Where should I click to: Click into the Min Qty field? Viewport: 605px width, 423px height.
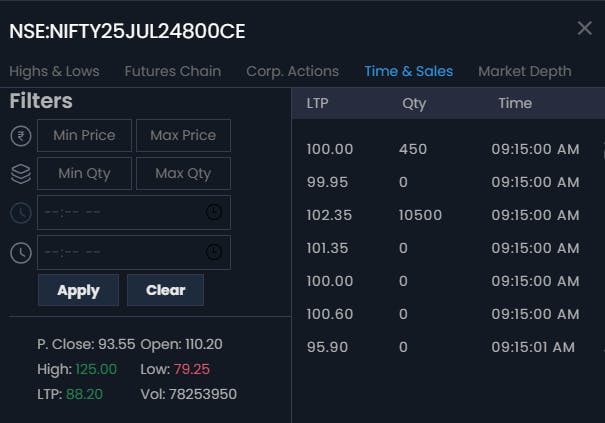[84, 173]
